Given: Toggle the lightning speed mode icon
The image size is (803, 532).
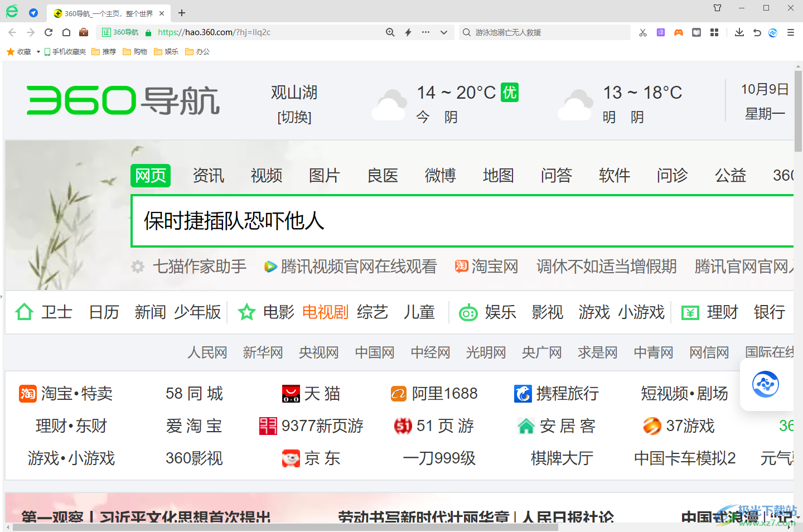Looking at the screenshot, I should point(408,32).
